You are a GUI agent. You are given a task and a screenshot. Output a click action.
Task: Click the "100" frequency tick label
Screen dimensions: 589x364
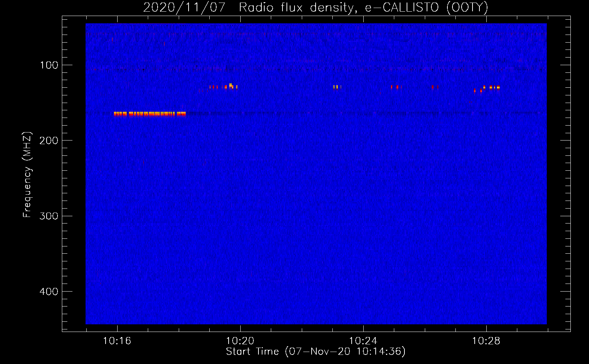(49, 65)
